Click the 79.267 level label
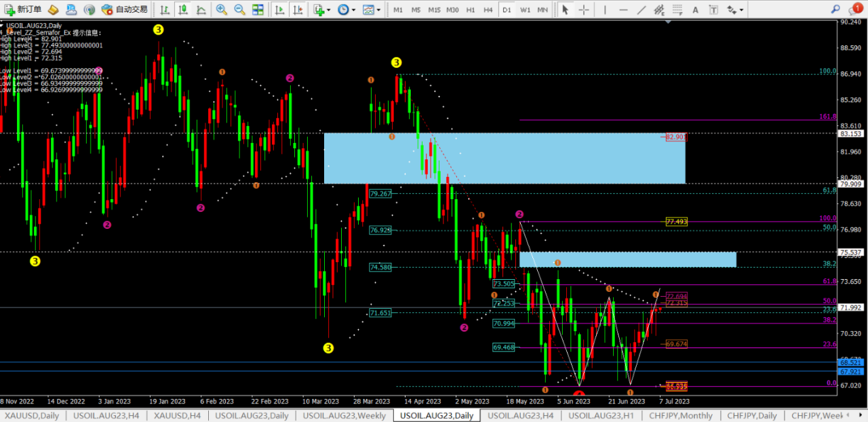This screenshot has width=868, height=422. (380, 194)
